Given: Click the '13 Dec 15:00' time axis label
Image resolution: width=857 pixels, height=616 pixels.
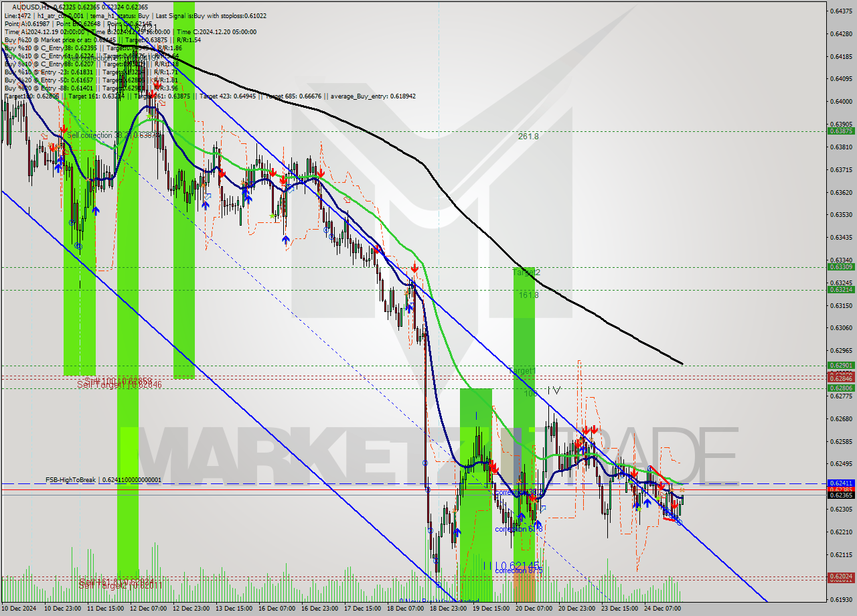Looking at the screenshot, I should (234, 609).
